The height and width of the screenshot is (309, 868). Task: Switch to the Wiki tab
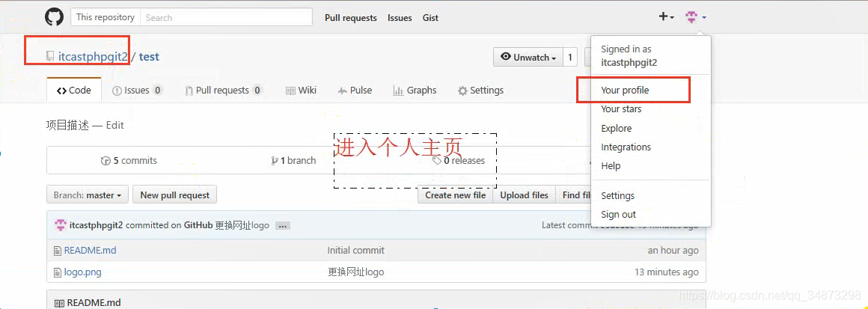click(301, 91)
